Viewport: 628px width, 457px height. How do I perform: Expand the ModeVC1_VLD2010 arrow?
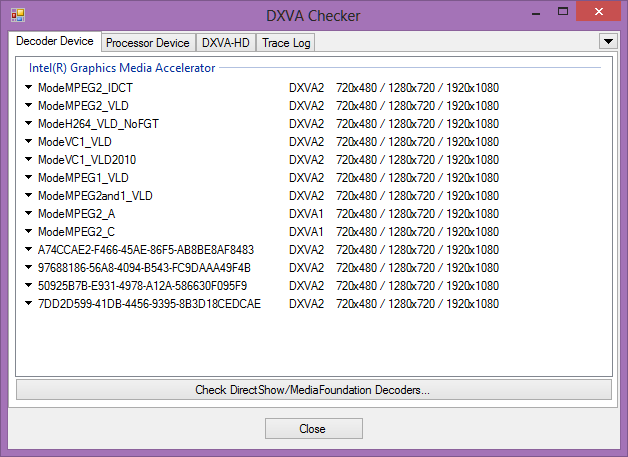click(x=29, y=160)
